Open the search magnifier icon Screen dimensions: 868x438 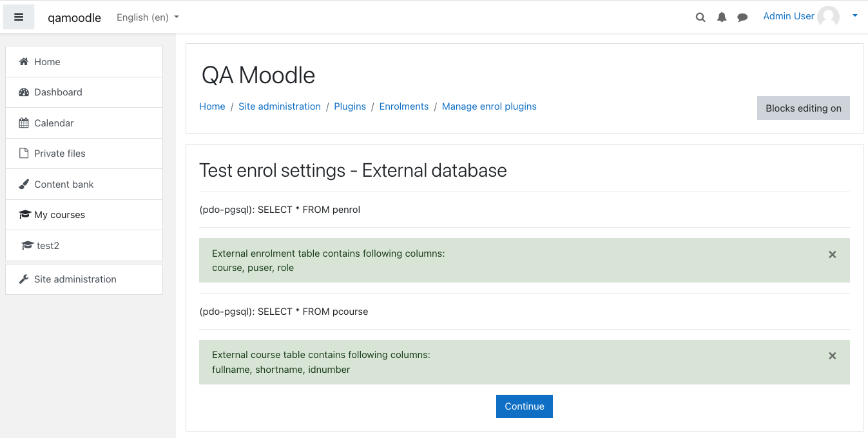(x=700, y=17)
